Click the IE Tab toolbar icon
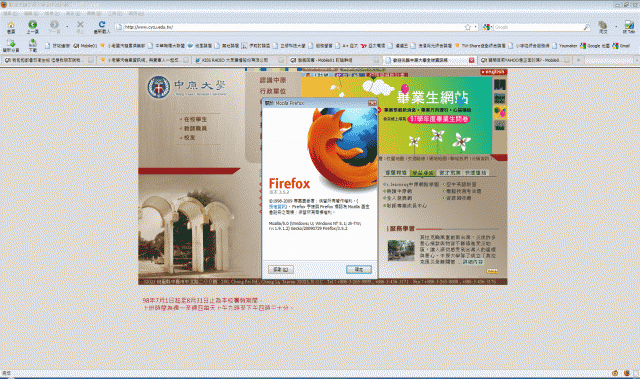 tap(629, 27)
